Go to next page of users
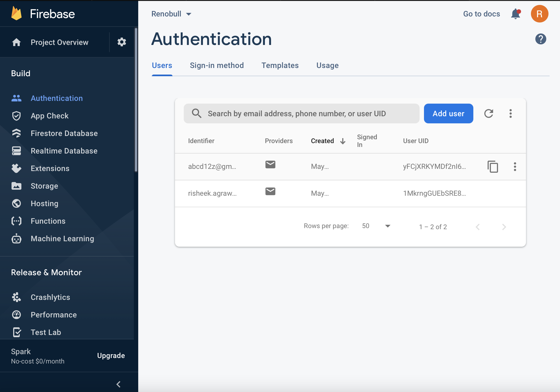This screenshot has height=392, width=560. click(x=504, y=227)
